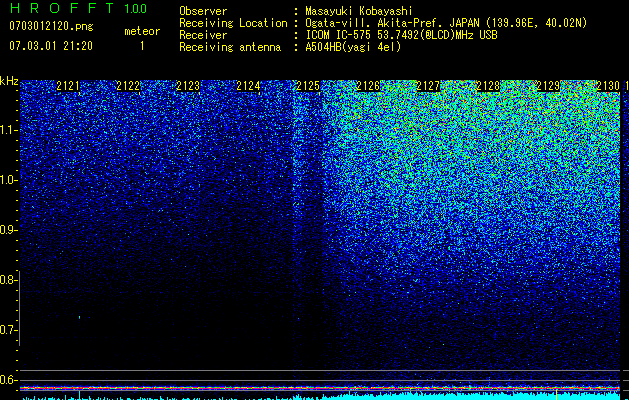Select observer name Masayuki Kobayashi

point(359,11)
